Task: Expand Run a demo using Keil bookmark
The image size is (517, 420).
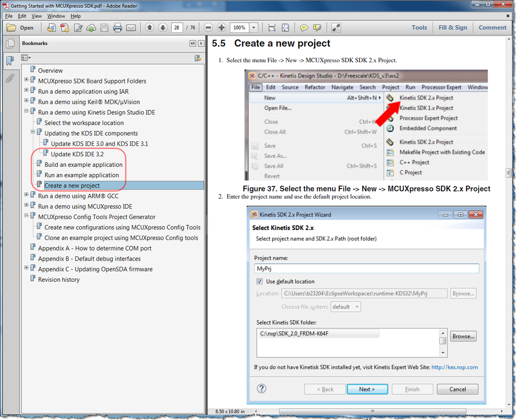Action: click(x=26, y=100)
